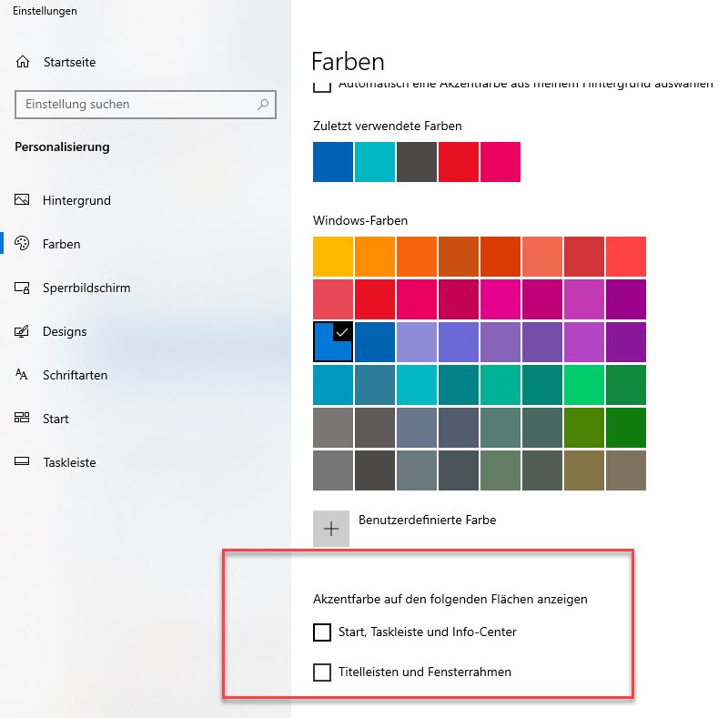Click Benutzerdefinierte Farbe label
Screen dimensions: 728x718
point(427,520)
